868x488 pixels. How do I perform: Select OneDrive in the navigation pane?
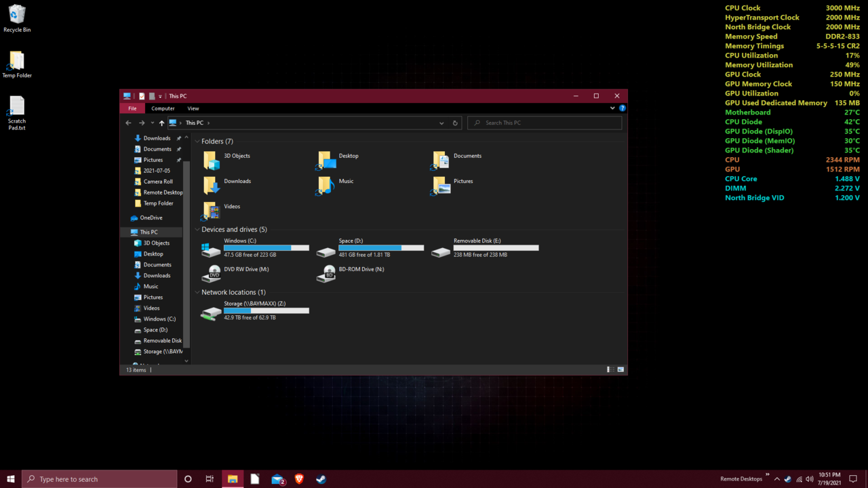click(151, 218)
